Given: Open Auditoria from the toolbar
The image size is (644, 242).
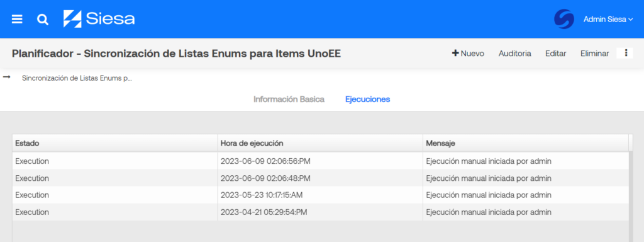Looking at the screenshot, I should [x=514, y=54].
